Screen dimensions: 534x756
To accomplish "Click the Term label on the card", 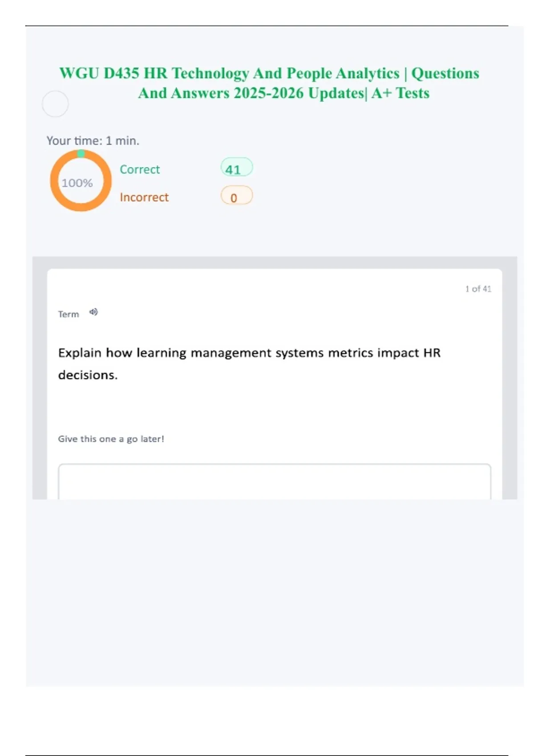I will 69,314.
